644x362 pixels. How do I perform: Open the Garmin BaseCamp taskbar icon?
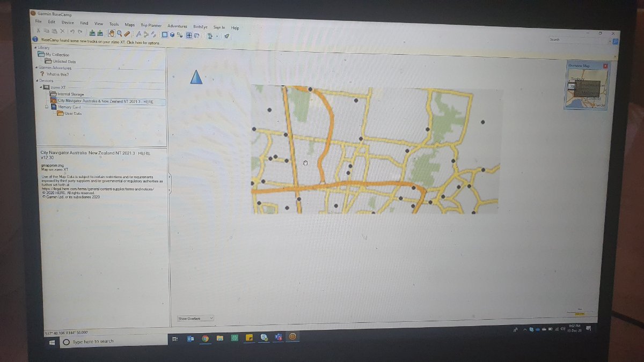[293, 336]
